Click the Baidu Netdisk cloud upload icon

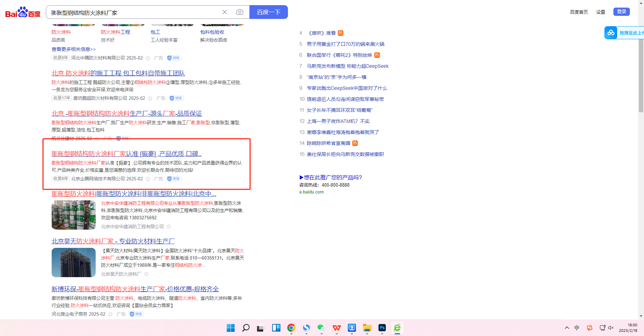click(x=611, y=33)
